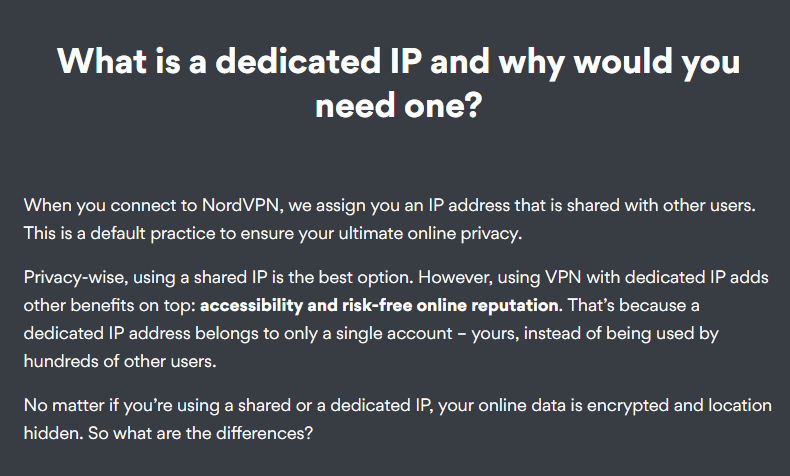Click the phrase "shared with other users"

tap(667, 206)
